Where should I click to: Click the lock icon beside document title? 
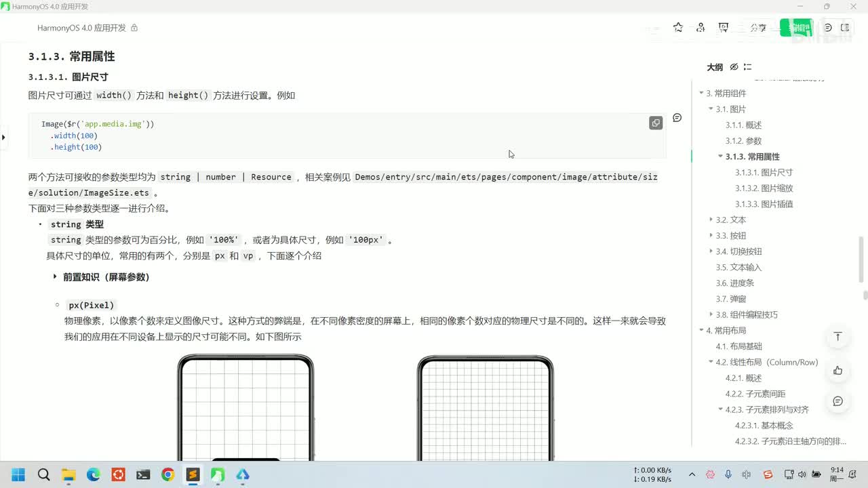pyautogui.click(x=134, y=28)
